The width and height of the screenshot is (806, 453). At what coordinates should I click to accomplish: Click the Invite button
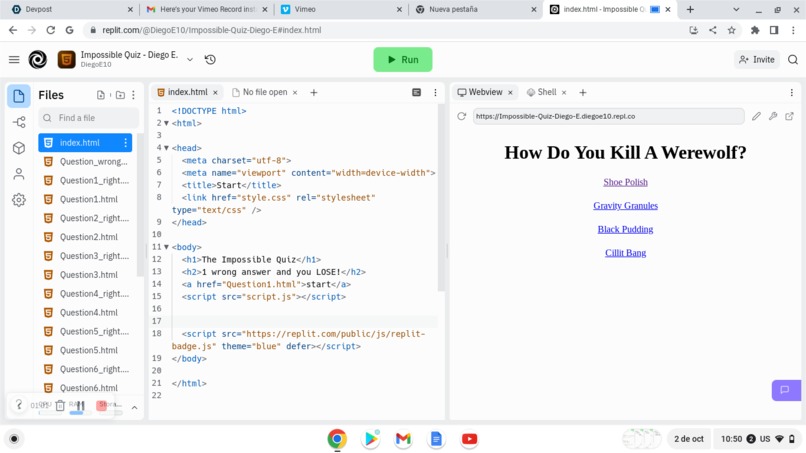pos(757,60)
